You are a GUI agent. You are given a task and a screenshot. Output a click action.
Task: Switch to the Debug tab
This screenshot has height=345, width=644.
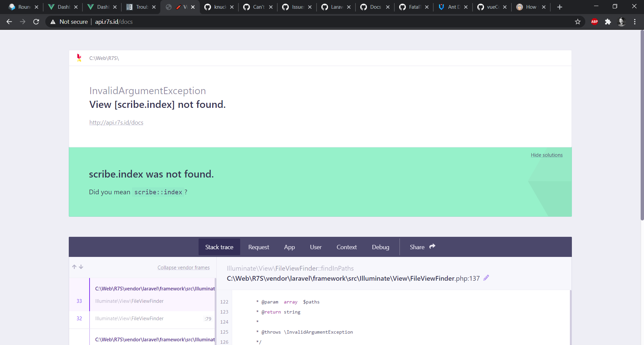click(x=380, y=247)
